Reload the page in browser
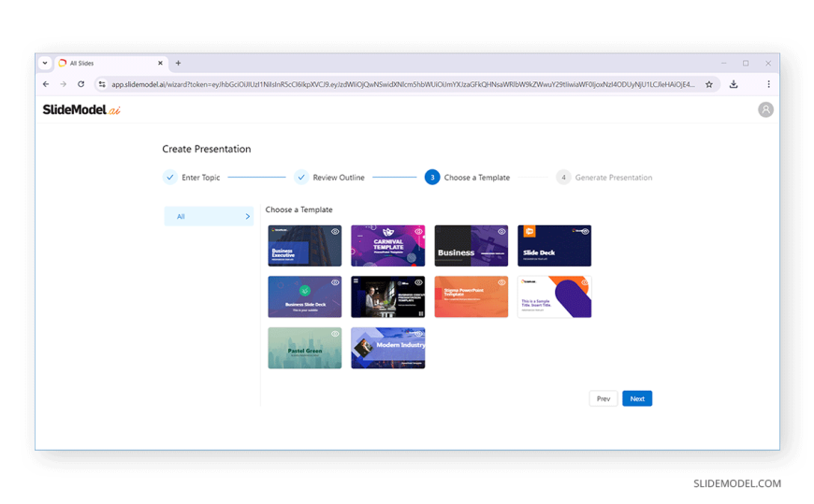 (81, 84)
